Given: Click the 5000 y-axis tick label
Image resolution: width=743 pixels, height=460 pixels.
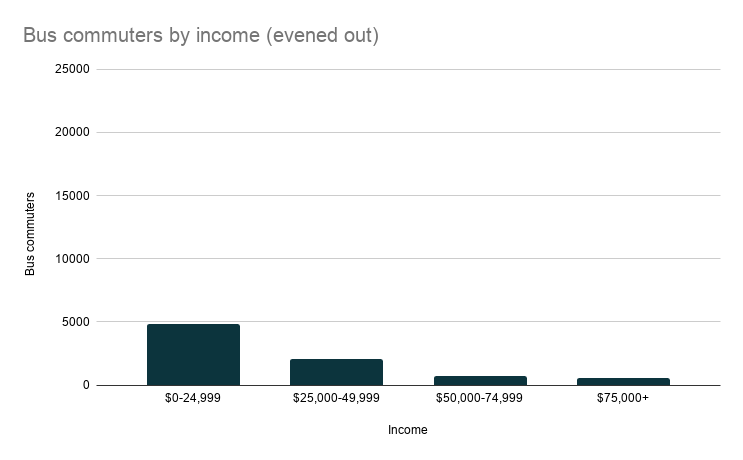Looking at the screenshot, I should coord(77,322).
